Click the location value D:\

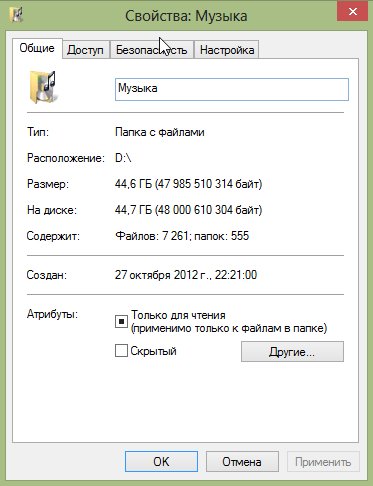[x=123, y=158]
